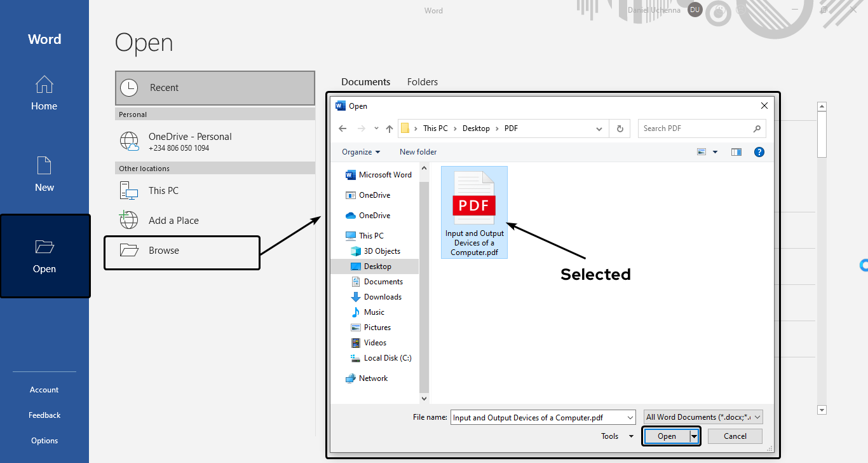Screen dimensions: 868x463
Task: Click the refresh icon beside the address bar
Action: pos(620,128)
